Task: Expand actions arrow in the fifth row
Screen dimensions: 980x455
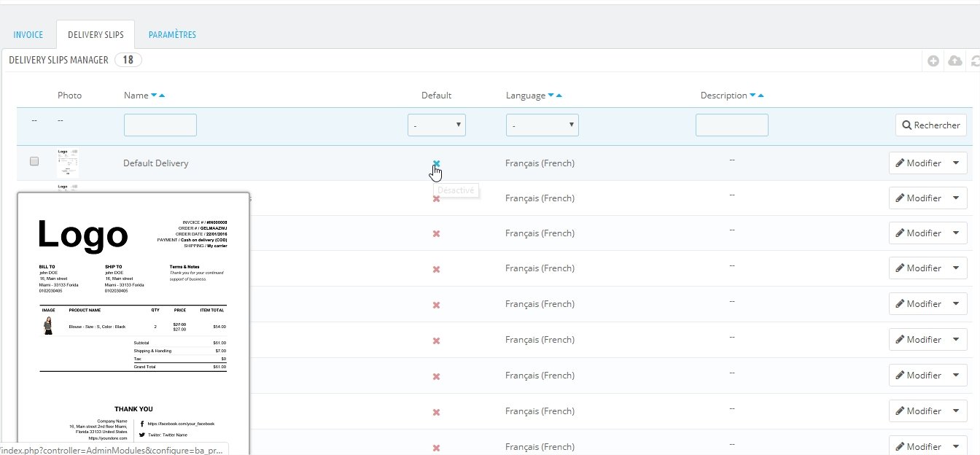Action: coord(957,304)
